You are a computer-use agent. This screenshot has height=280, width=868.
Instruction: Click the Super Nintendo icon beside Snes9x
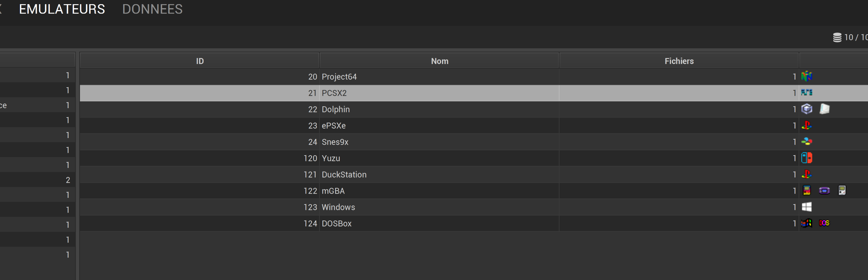[806, 142]
